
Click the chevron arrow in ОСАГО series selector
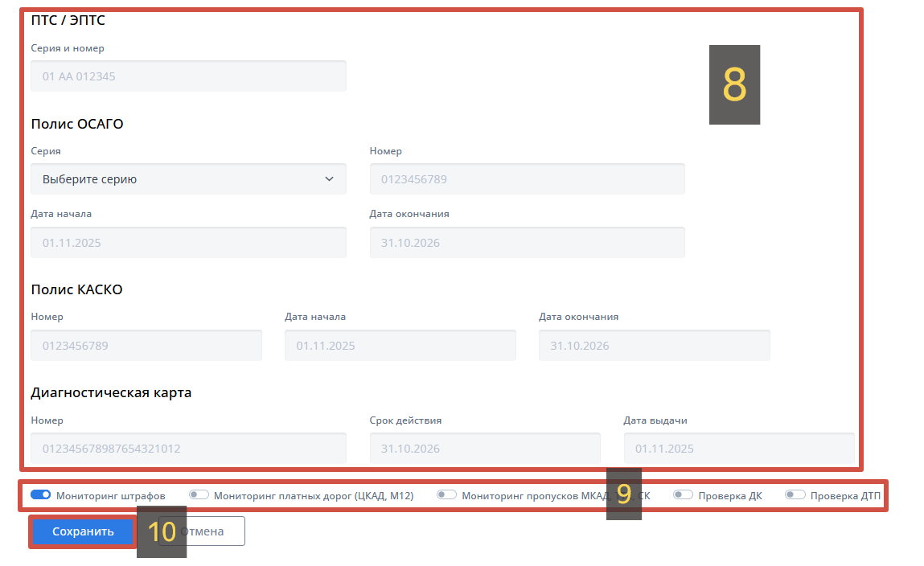[329, 179]
